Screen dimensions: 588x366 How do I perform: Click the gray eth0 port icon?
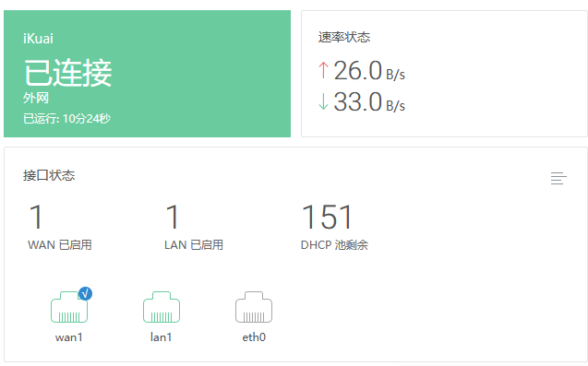click(254, 307)
